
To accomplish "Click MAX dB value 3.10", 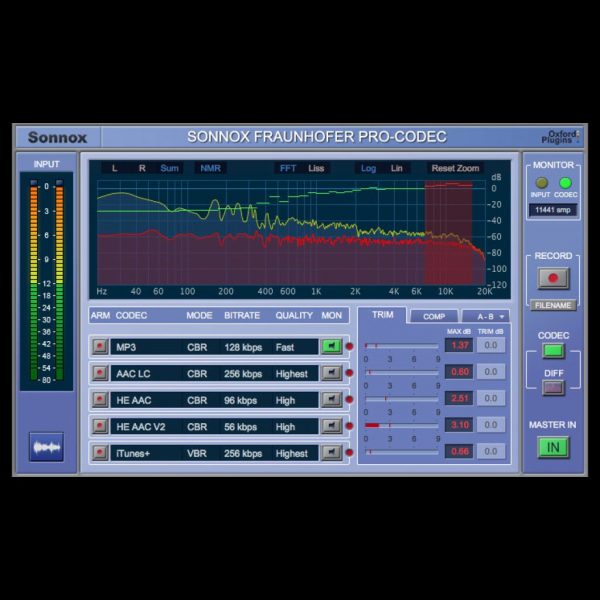I will tap(459, 425).
